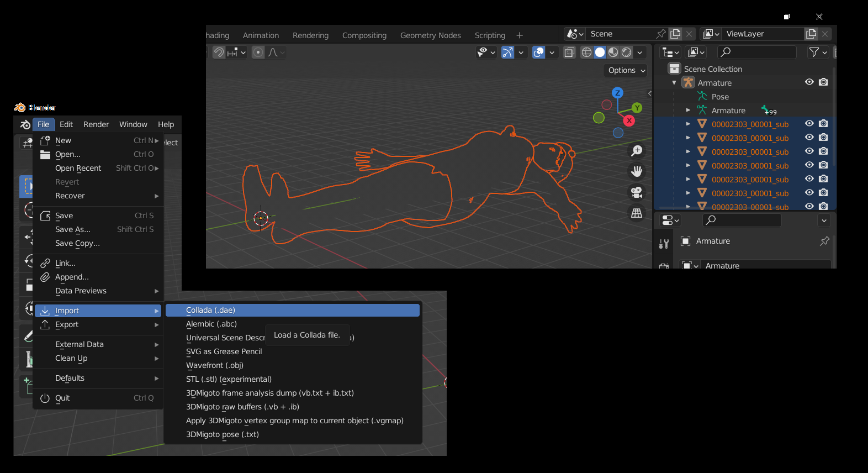This screenshot has height=473, width=868.
Task: Open the Export submenu
Action: coord(98,324)
